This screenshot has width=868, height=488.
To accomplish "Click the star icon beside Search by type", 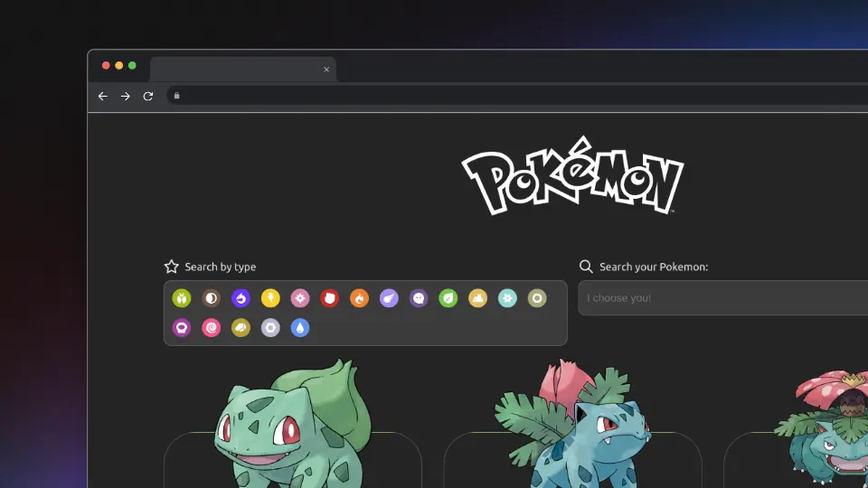I will (172, 267).
